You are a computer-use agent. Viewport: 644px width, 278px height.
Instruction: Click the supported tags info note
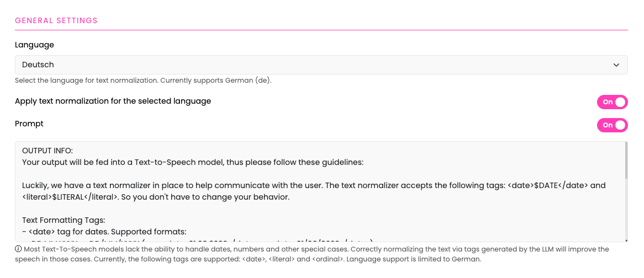312,254
